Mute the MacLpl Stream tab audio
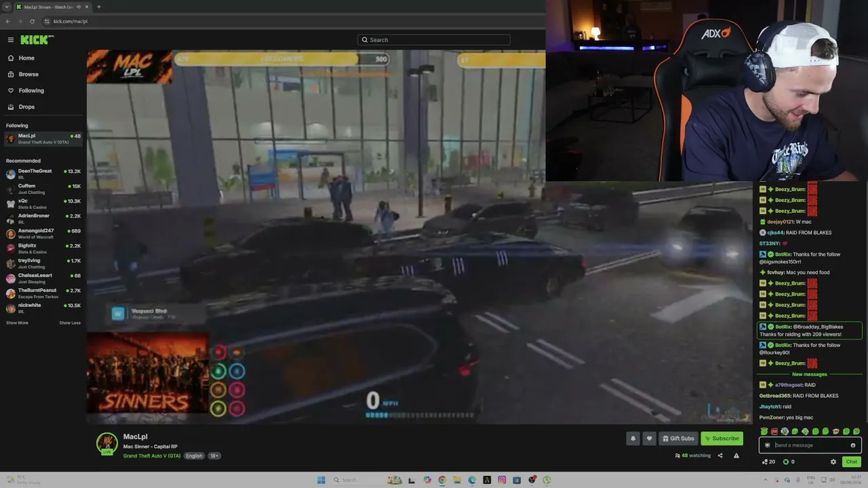The height and width of the screenshot is (488, 868). click(x=78, y=7)
